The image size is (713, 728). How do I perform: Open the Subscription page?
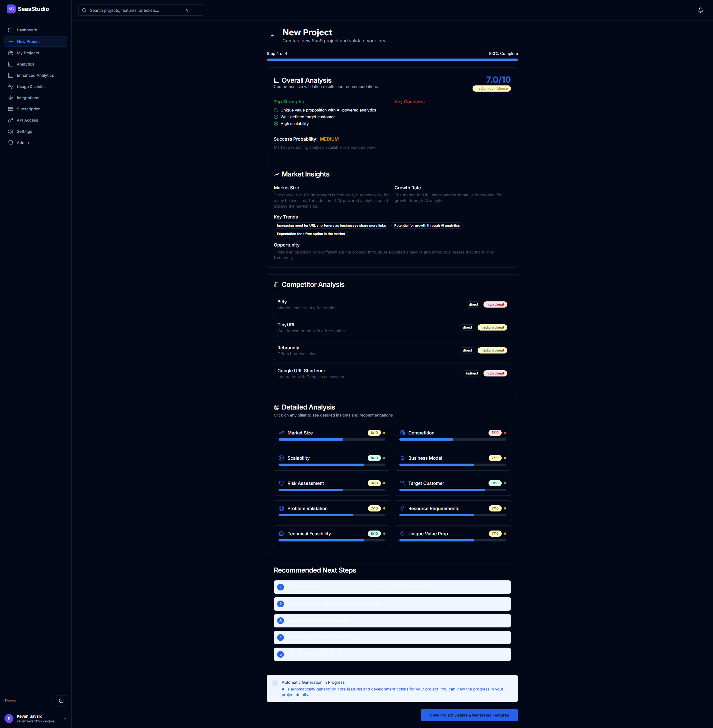[29, 109]
